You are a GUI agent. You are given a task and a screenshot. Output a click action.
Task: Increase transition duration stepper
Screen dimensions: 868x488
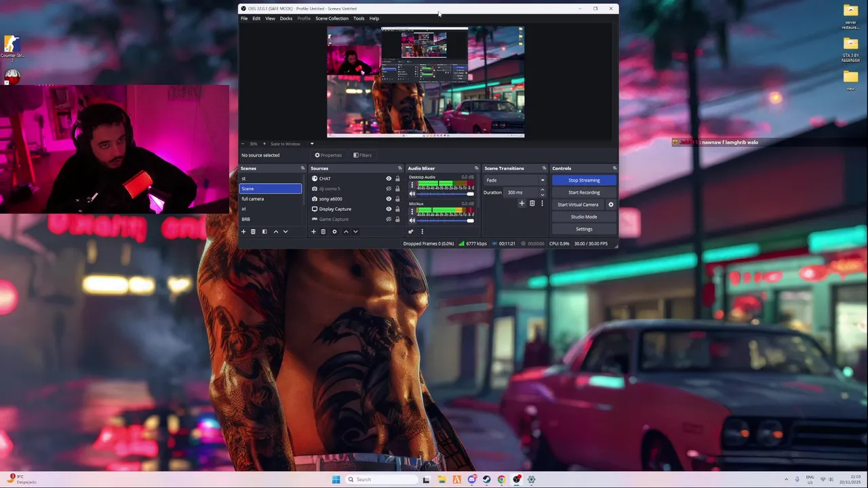[542, 190]
